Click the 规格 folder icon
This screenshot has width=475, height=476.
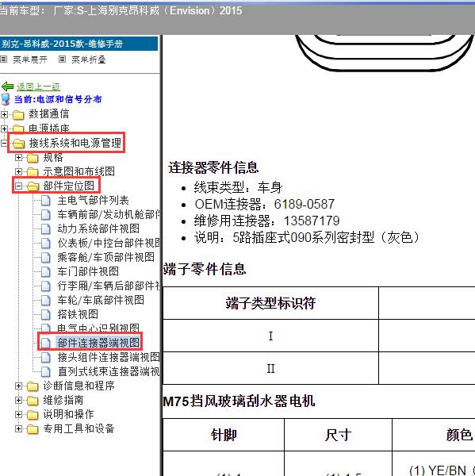[x=33, y=158]
